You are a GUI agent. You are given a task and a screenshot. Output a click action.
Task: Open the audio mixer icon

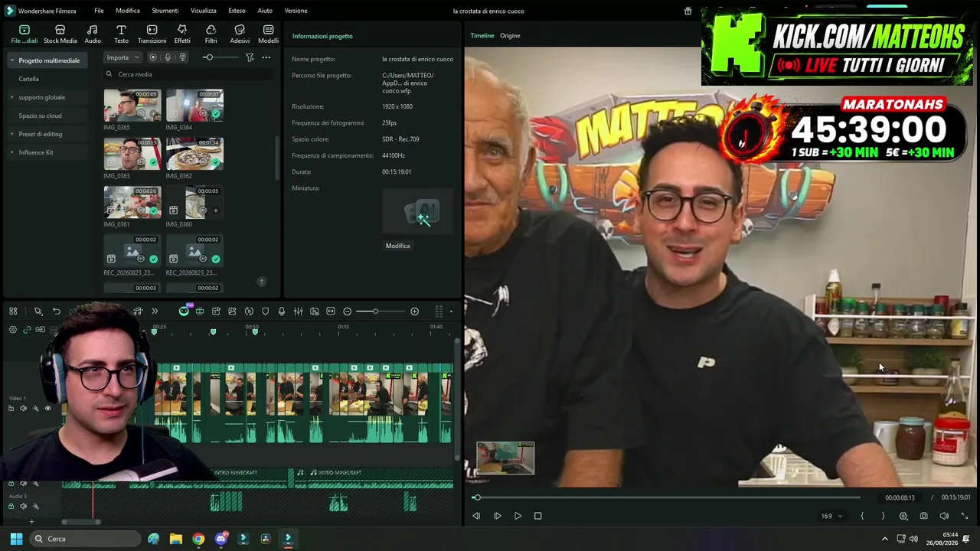pyautogui.click(x=298, y=311)
